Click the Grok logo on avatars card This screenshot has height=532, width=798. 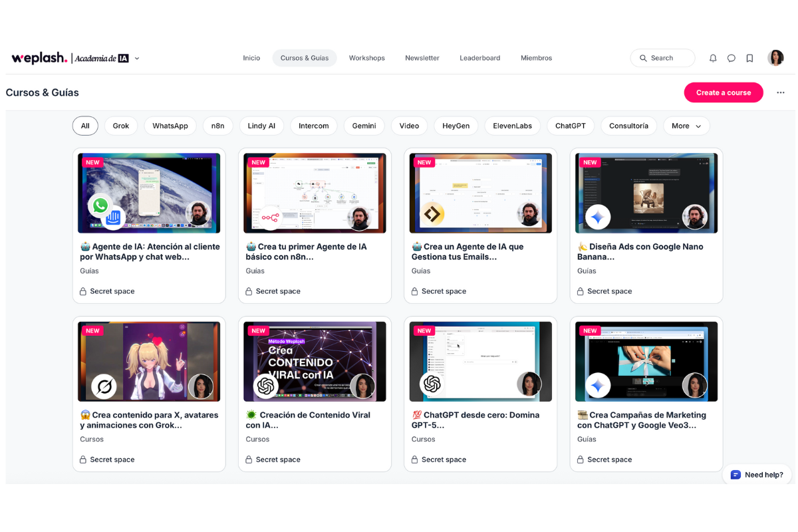pos(104,385)
